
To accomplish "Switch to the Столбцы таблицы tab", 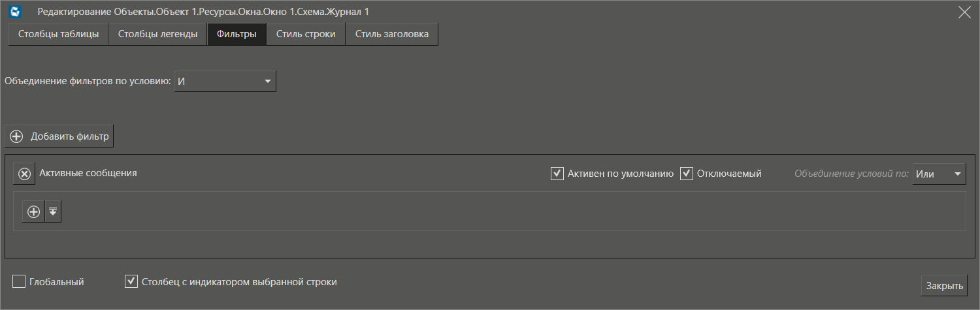I will tap(58, 35).
